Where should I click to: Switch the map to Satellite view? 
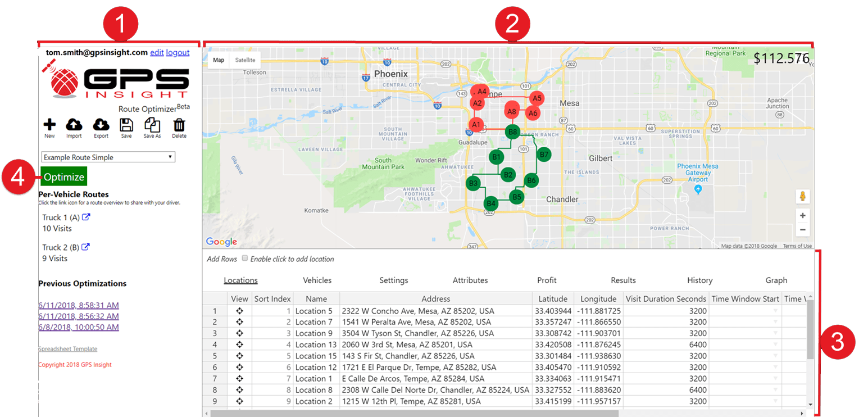(245, 60)
